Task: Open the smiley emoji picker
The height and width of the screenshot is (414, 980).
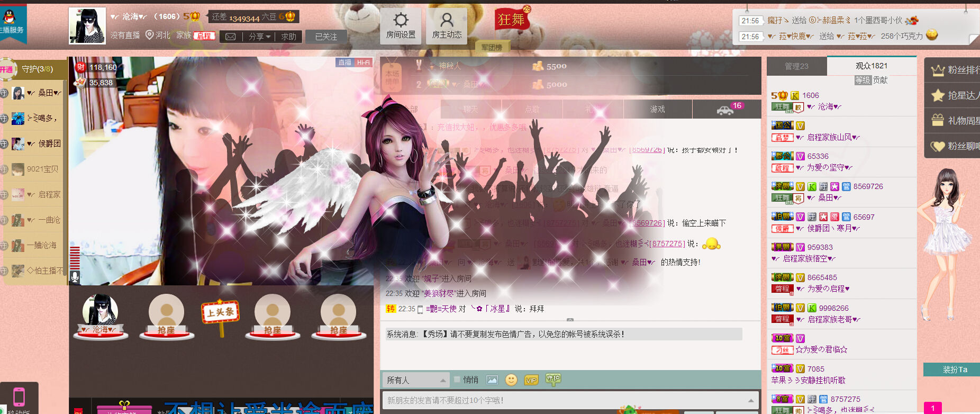Action: tap(511, 380)
